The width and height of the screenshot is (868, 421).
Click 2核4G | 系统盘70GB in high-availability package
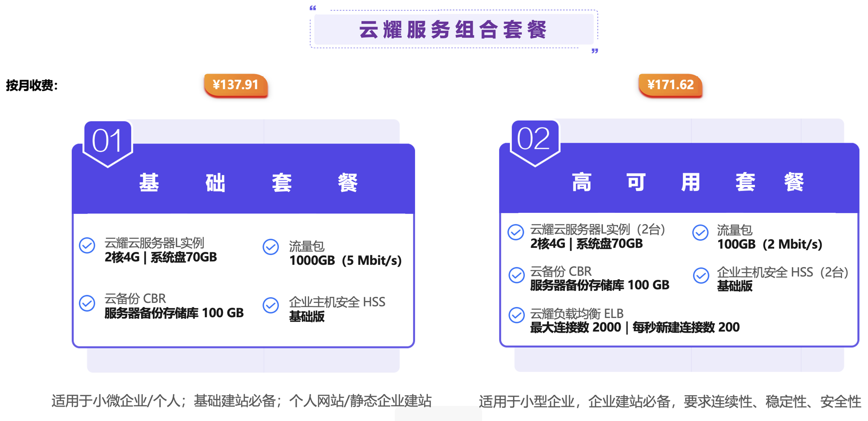click(586, 244)
